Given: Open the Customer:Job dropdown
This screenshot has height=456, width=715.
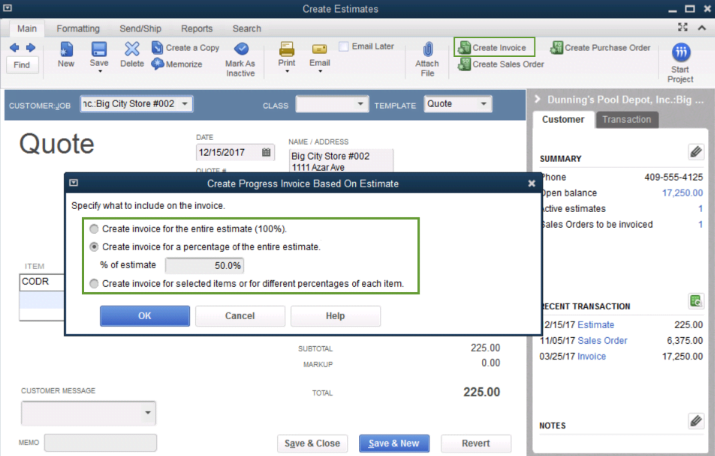Looking at the screenshot, I should (185, 104).
